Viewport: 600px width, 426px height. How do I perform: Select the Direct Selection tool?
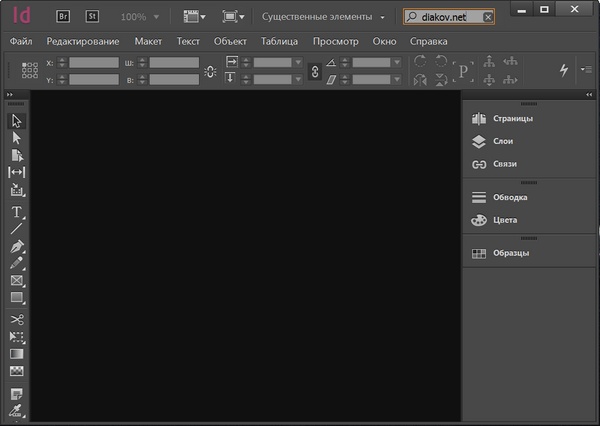click(16, 138)
